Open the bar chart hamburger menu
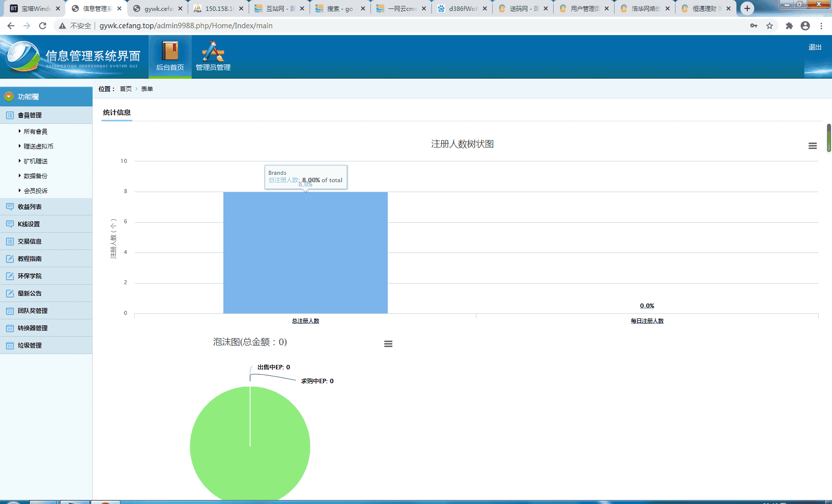This screenshot has height=504, width=832. pyautogui.click(x=813, y=146)
